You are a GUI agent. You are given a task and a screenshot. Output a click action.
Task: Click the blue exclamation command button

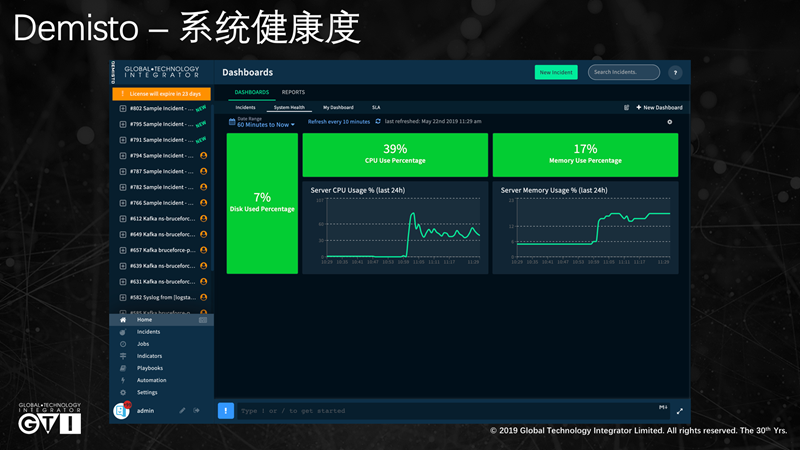coord(226,411)
